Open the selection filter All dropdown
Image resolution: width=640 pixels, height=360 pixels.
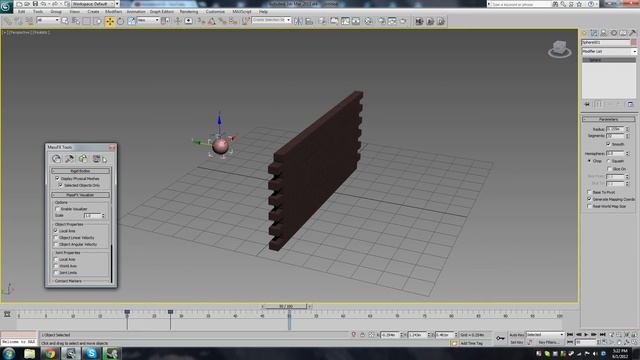(x=48, y=20)
